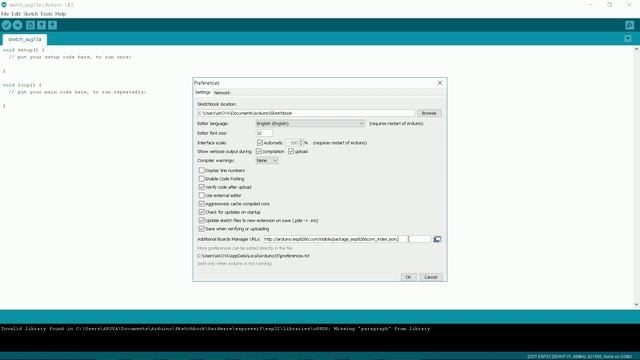The image size is (640, 360).
Task: Open the Edit menu
Action: 16,14
